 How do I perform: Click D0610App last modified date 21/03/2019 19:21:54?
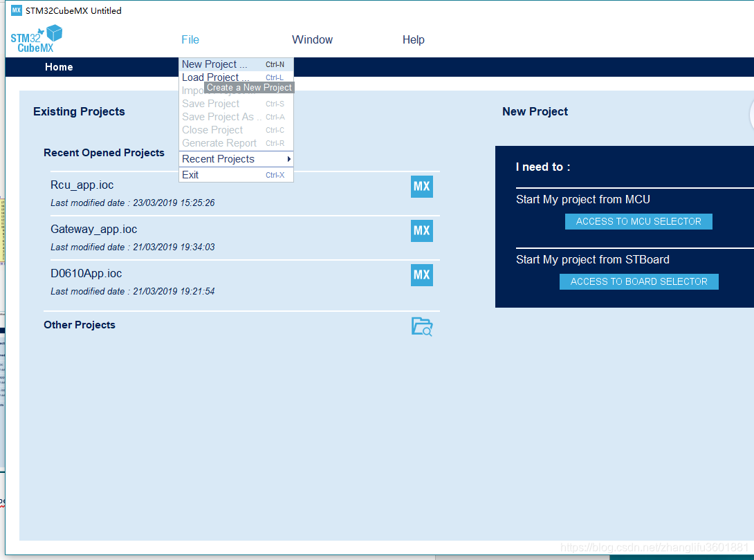click(133, 291)
